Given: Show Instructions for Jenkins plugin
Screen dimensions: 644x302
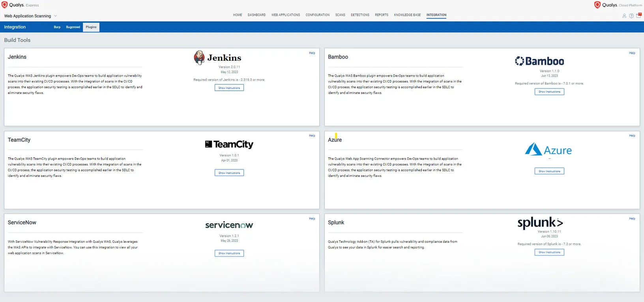Looking at the screenshot, I should (229, 88).
